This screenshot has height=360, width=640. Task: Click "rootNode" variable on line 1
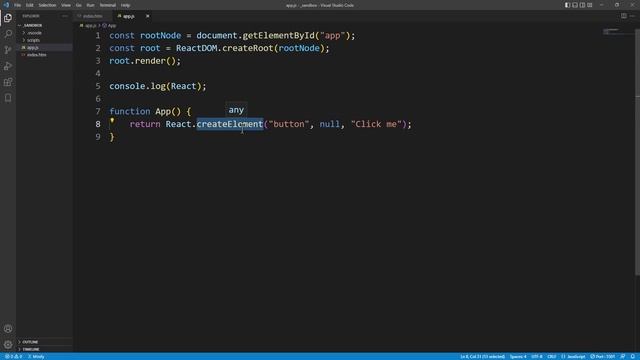coord(160,36)
